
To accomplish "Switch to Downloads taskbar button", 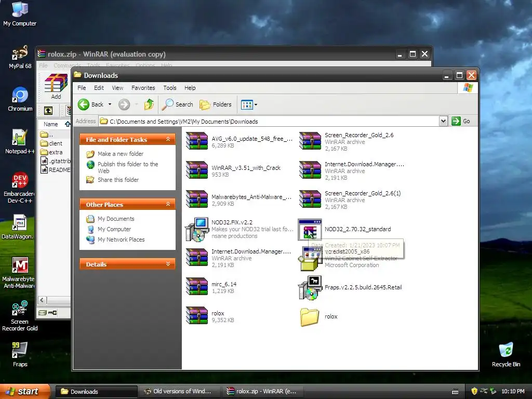I will (96, 392).
